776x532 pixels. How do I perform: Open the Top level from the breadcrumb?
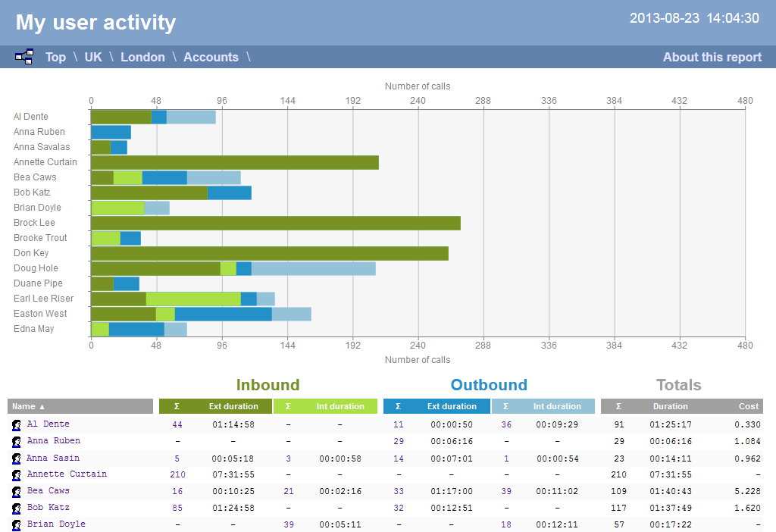click(x=55, y=57)
